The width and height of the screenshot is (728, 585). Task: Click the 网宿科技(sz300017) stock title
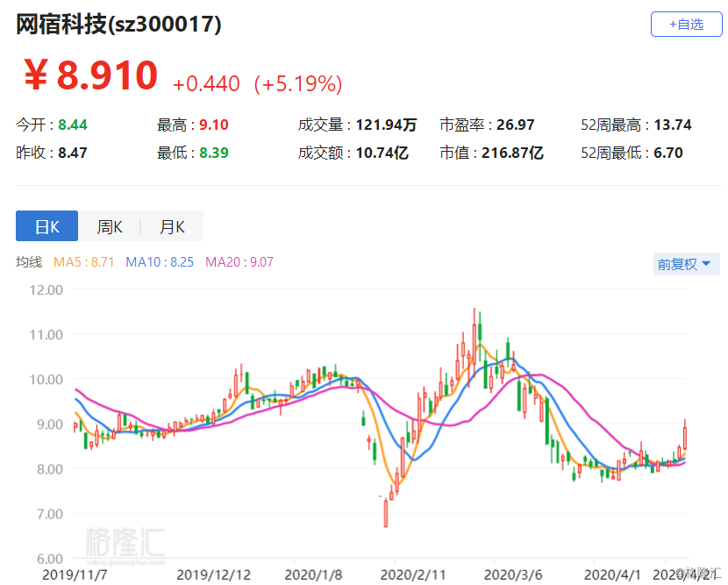tap(118, 25)
